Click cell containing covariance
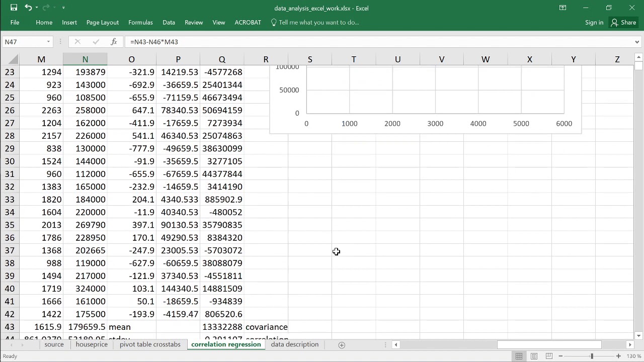This screenshot has width=644, height=362. (x=266, y=327)
